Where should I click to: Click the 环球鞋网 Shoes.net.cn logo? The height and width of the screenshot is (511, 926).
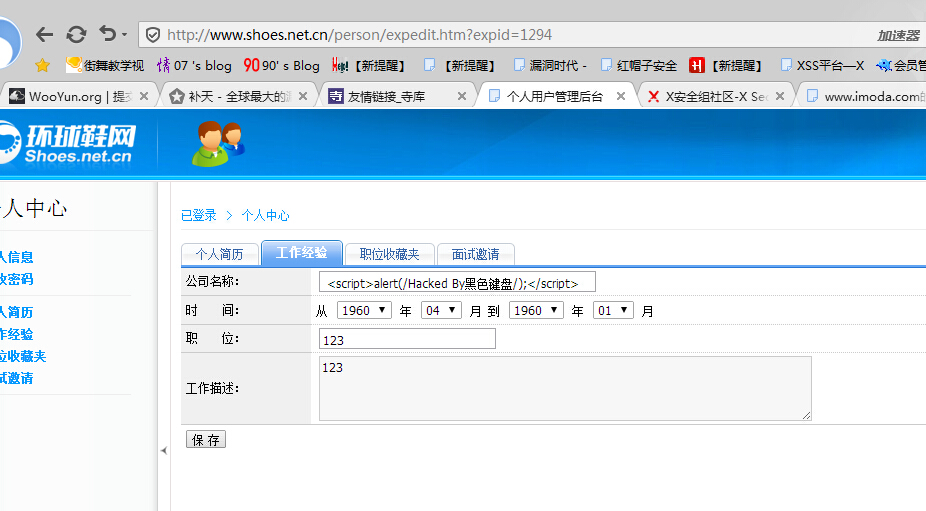coord(67,143)
